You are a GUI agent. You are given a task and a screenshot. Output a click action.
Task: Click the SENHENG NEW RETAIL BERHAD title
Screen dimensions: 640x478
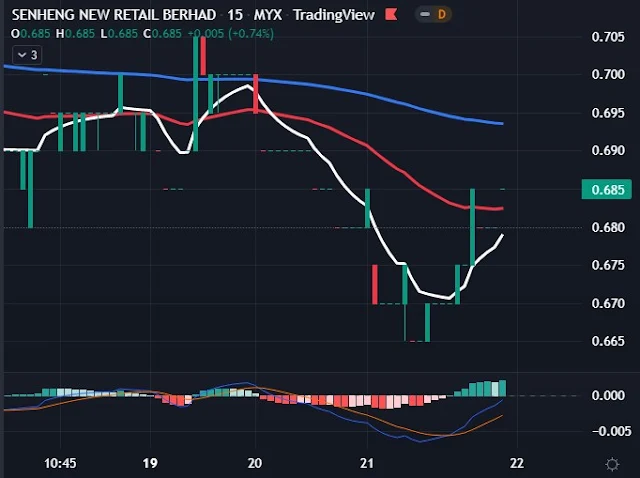(x=114, y=15)
